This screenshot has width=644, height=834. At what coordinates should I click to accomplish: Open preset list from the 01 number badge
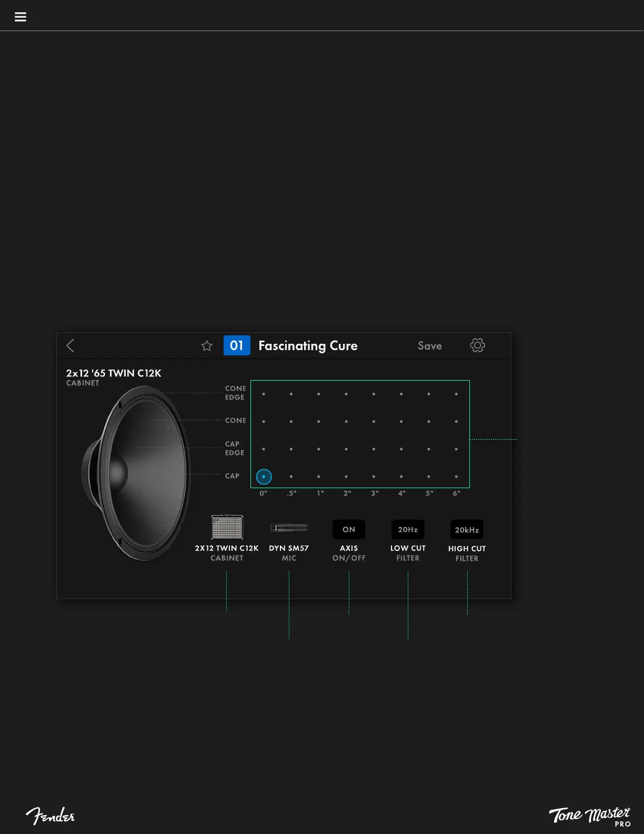[237, 345]
